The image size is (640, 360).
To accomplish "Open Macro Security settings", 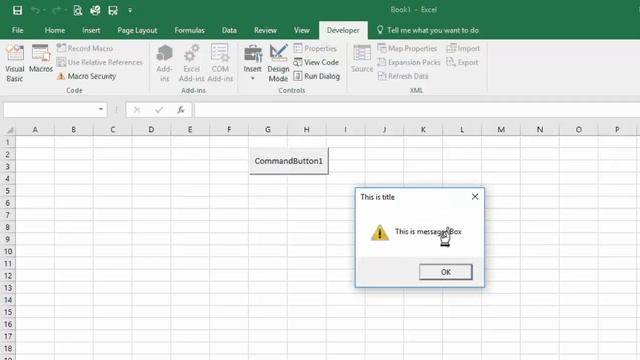I will click(x=86, y=76).
